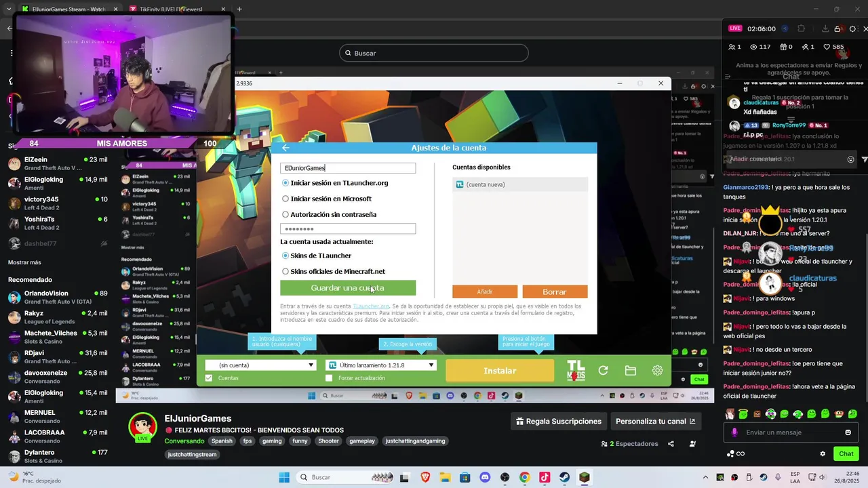Click the emoji icon in Enviar un mensaje box
868x488 pixels.
848,432
